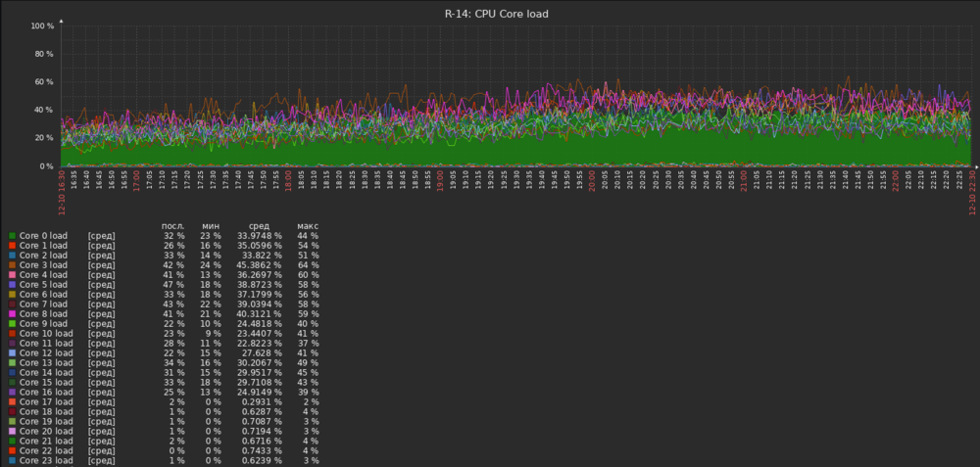Screen dimensions: 980x467
Task: Click the Core 4 load pink legend swatch
Action: (x=12, y=275)
